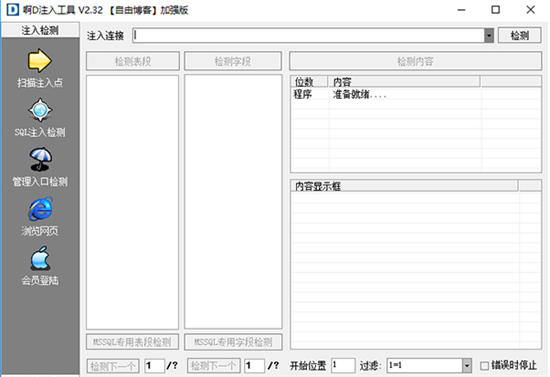Select the 程序 准备就绪 row
This screenshot has height=377, width=550.
416,94
